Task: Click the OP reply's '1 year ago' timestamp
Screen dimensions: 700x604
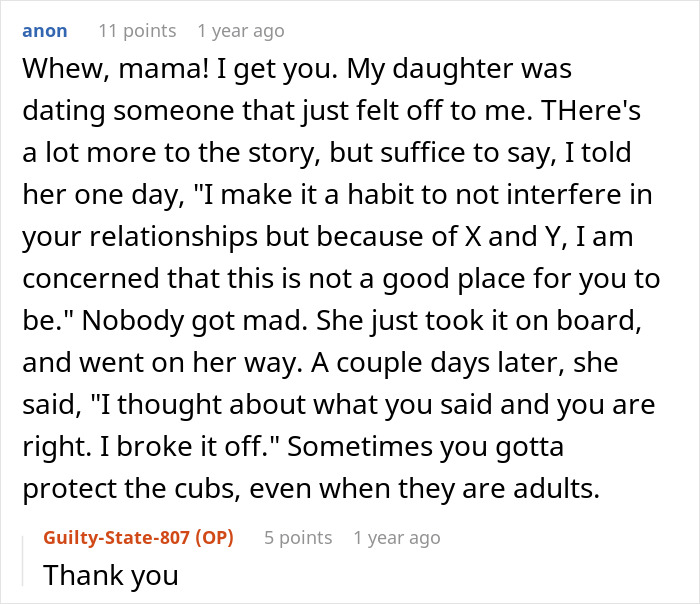Action: (396, 538)
